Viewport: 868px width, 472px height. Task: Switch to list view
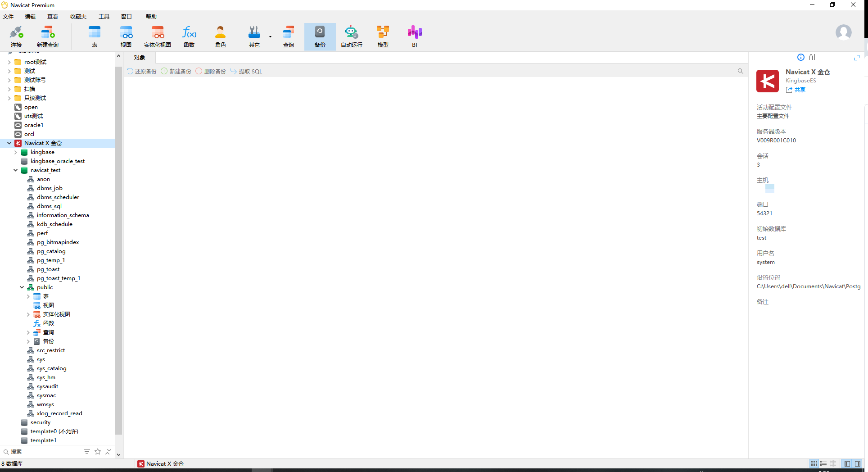click(823, 463)
